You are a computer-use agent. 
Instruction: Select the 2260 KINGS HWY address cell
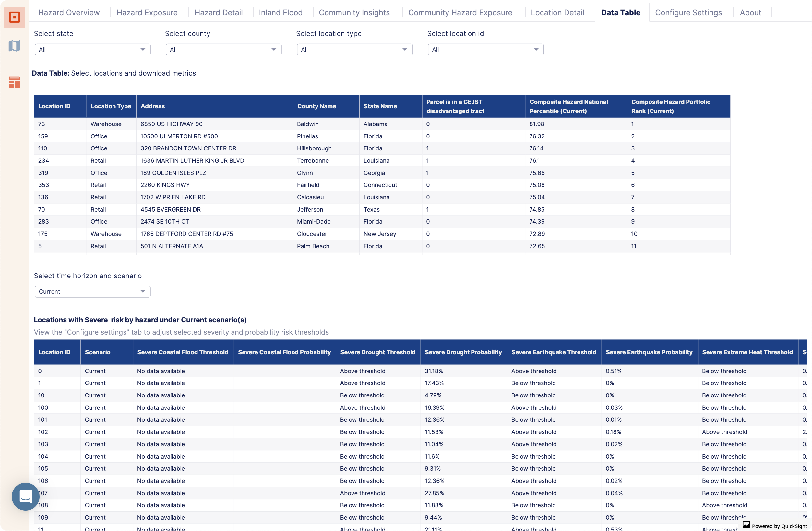pyautogui.click(x=215, y=185)
